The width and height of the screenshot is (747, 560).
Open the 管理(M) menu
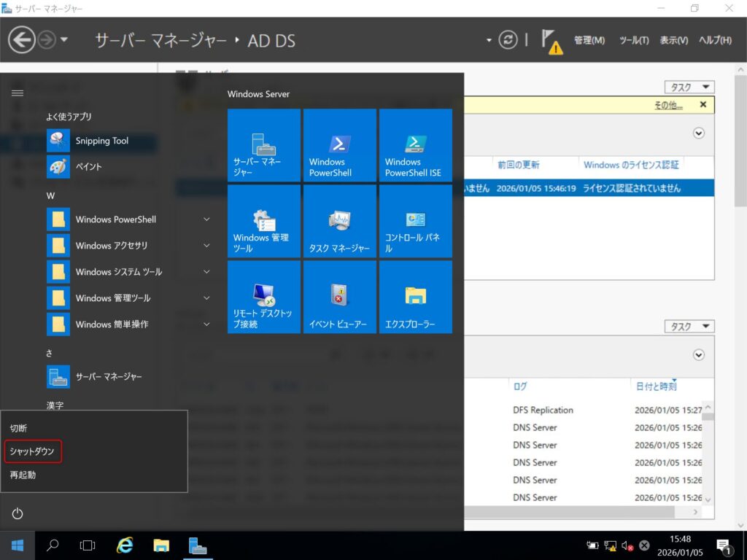click(x=589, y=41)
